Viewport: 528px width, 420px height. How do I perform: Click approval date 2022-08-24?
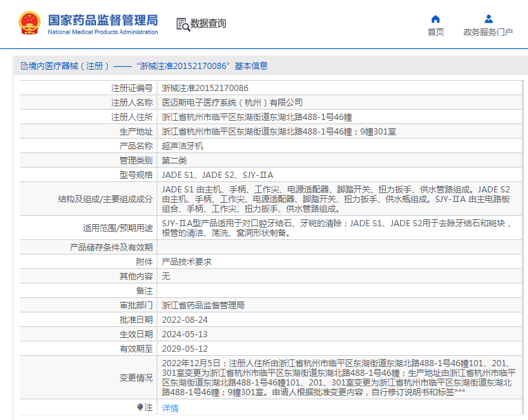click(x=184, y=320)
